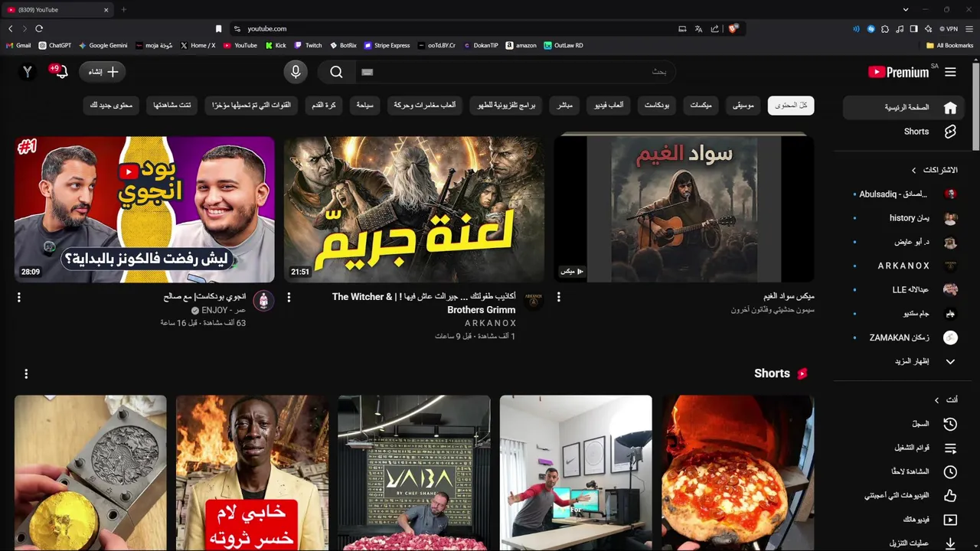The width and height of the screenshot is (980, 551).
Task: Open options menu for the Witcher video
Action: pyautogui.click(x=289, y=297)
